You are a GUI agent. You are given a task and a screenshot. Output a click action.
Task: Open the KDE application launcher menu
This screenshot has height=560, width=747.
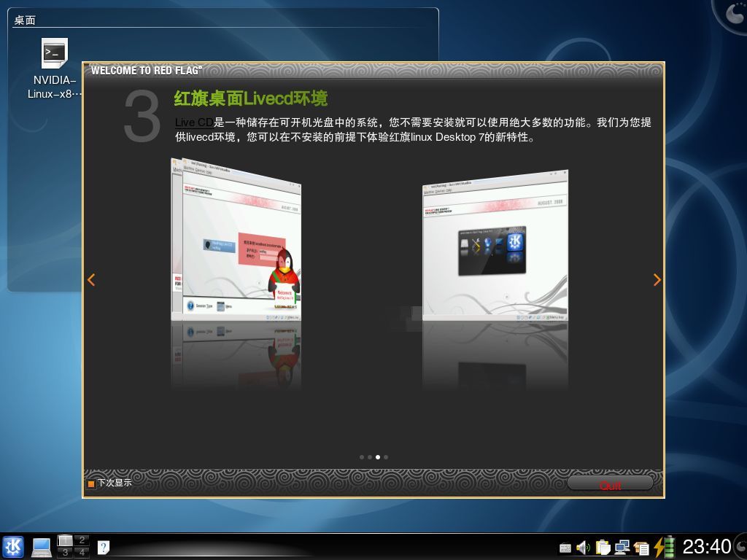pyautogui.click(x=13, y=547)
